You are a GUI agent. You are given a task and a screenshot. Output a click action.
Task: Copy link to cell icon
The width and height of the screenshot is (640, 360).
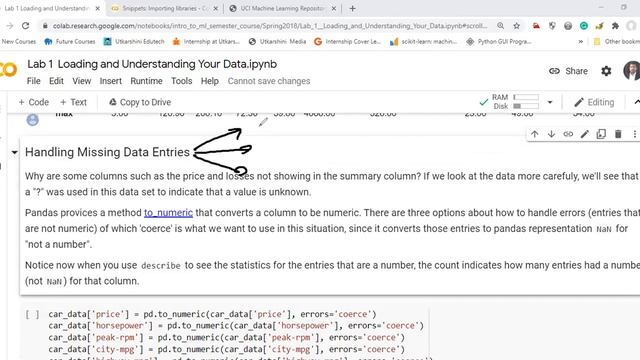[568, 134]
